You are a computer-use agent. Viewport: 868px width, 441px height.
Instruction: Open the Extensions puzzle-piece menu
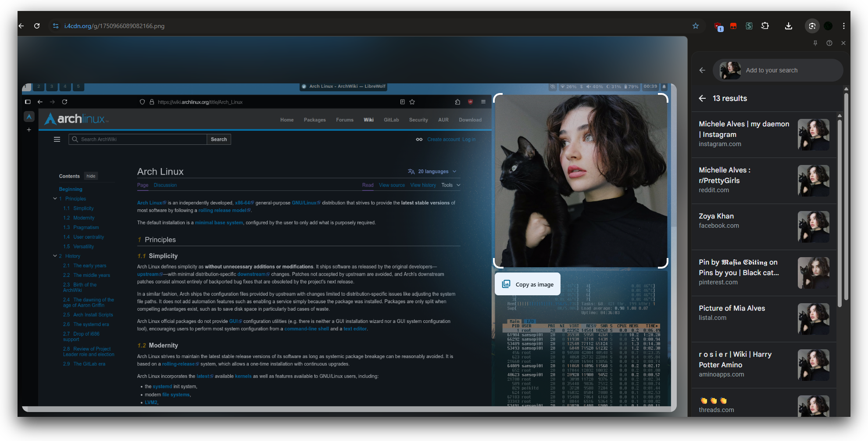tap(765, 26)
